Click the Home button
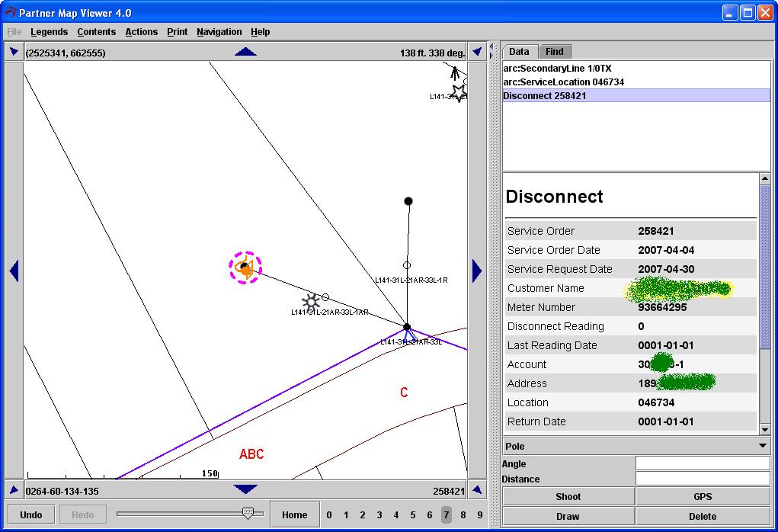Image resolution: width=778 pixels, height=532 pixels. coord(294,514)
